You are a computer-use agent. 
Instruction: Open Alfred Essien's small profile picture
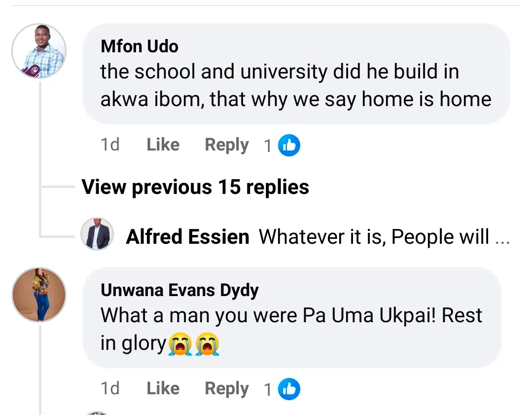(97, 234)
